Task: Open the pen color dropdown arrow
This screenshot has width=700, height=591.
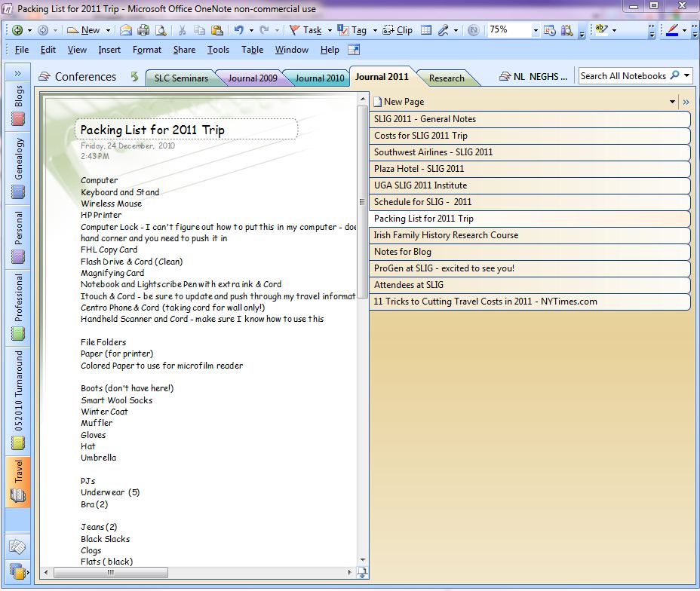Action: click(x=683, y=30)
